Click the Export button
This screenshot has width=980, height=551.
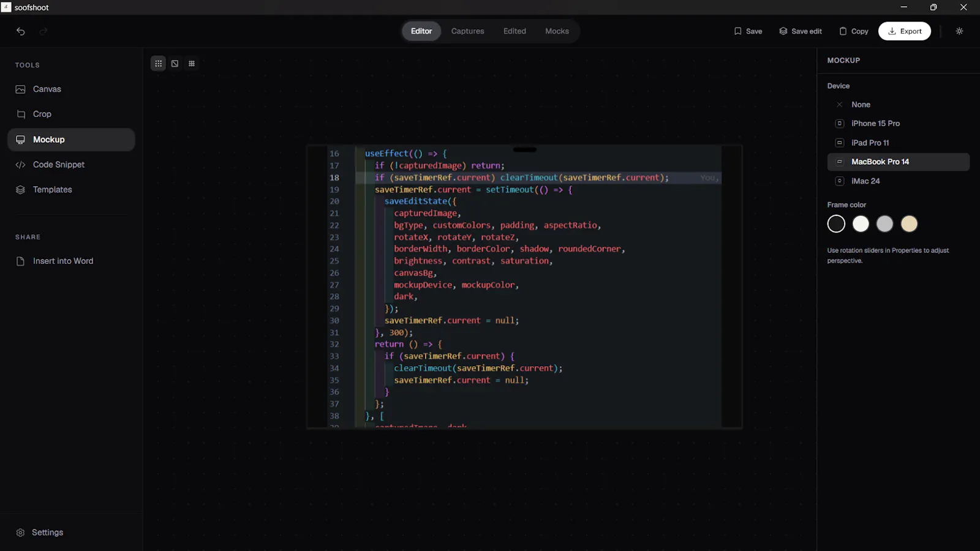tap(905, 31)
